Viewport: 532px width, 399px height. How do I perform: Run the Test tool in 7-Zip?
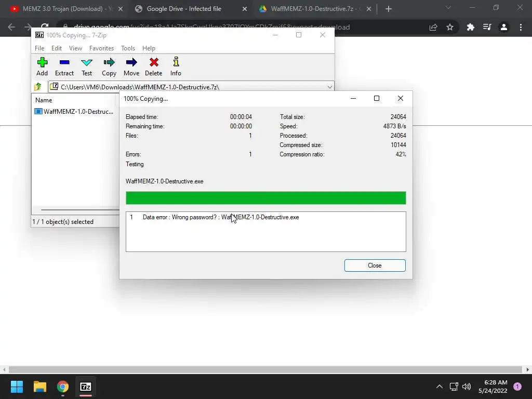[x=87, y=66]
